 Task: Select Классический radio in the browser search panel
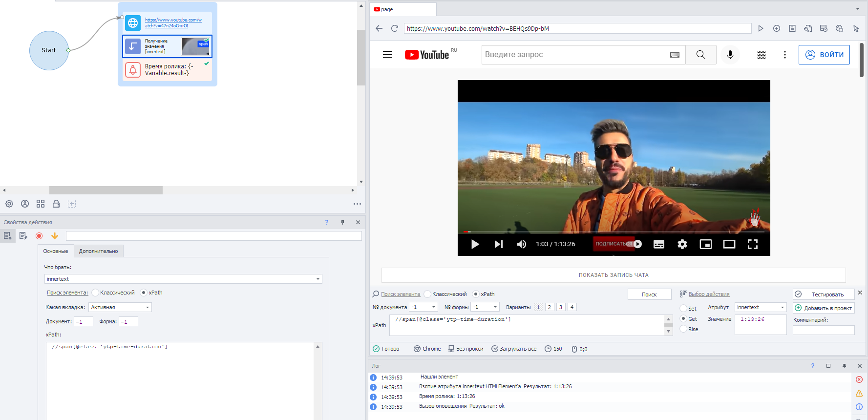427,294
